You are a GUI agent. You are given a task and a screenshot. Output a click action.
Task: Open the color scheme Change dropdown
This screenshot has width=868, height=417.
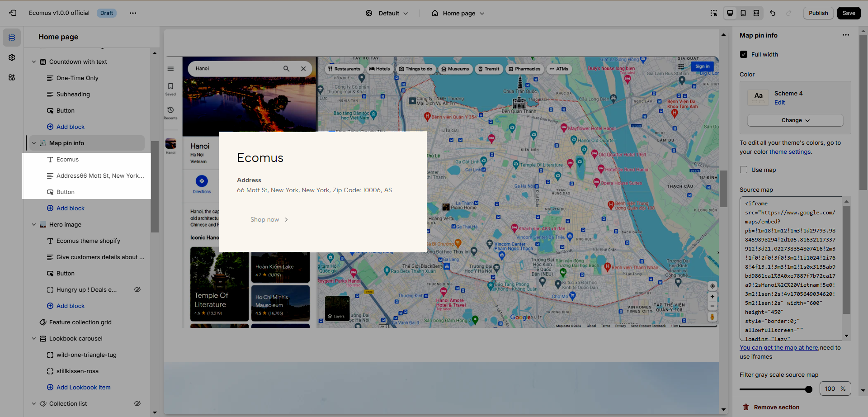pyautogui.click(x=795, y=120)
